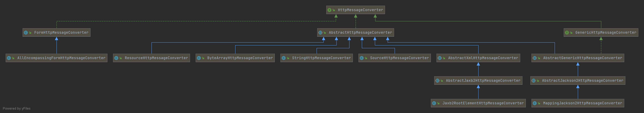The image size is (644, 113).
Task: Click the AbstractJaxb2HttpMessageConverter abstract class icon
Action: pyautogui.click(x=437, y=80)
